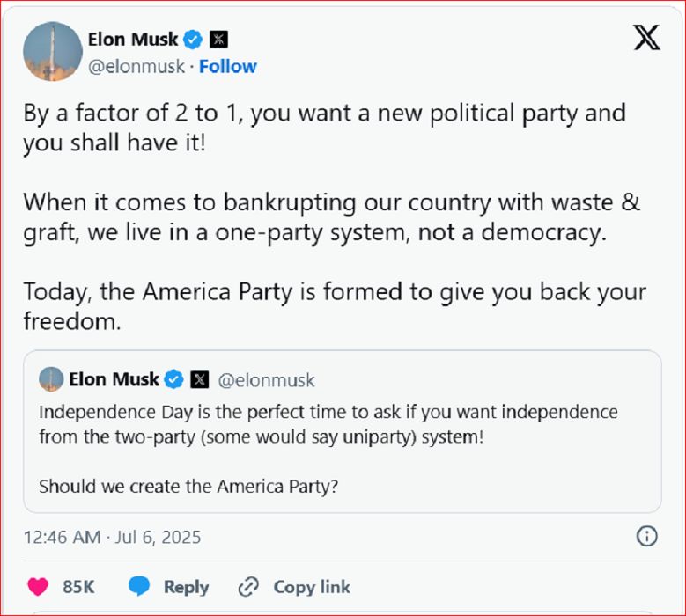Click the small avatar in the quoted tweet
The image size is (686, 616).
point(51,379)
